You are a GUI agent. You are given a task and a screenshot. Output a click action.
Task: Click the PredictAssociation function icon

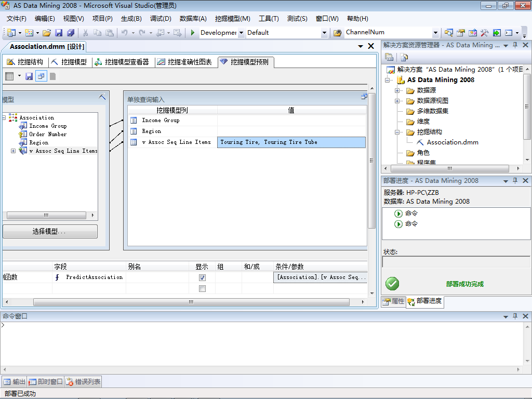(57, 277)
